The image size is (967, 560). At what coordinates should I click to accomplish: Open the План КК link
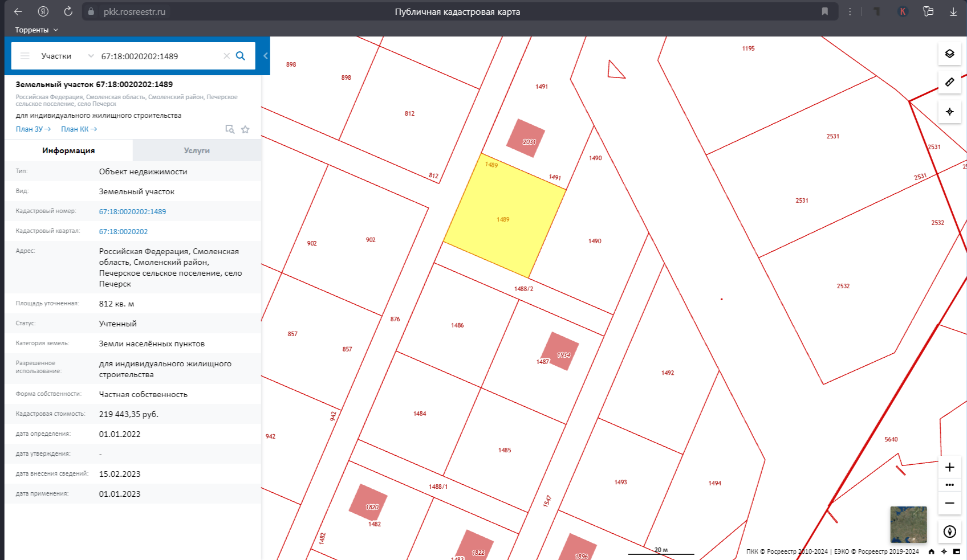[x=79, y=129]
